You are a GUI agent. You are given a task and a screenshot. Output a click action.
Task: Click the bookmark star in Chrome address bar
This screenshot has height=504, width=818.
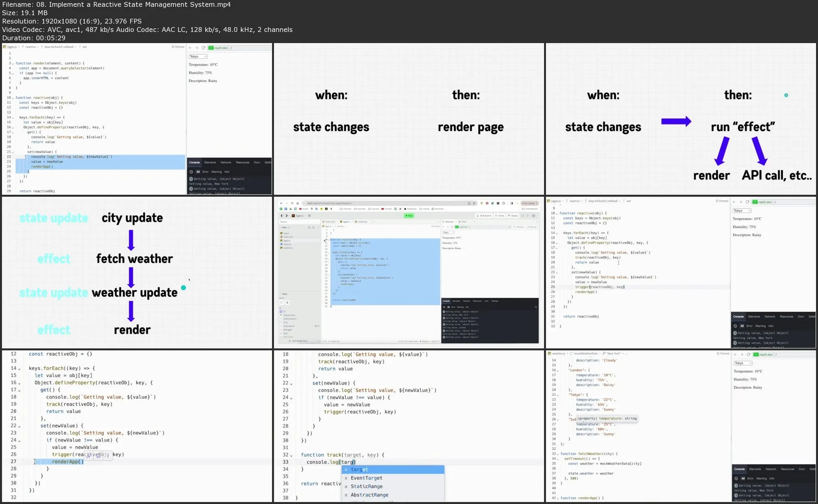coord(474,203)
